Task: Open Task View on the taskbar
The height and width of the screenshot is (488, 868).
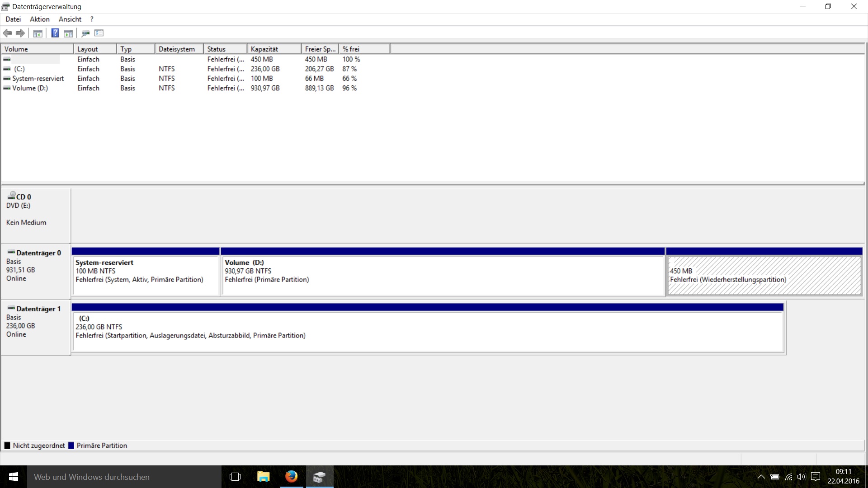Action: click(235, 477)
